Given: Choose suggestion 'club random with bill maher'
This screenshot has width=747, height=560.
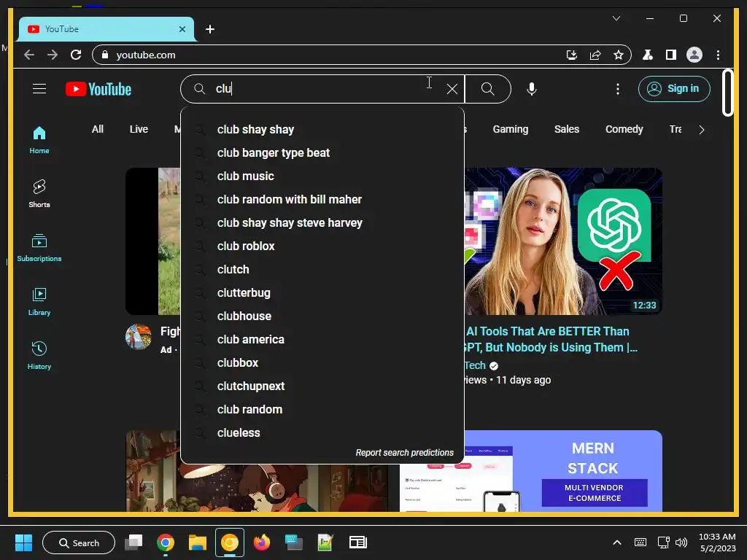Looking at the screenshot, I should (322, 200).
